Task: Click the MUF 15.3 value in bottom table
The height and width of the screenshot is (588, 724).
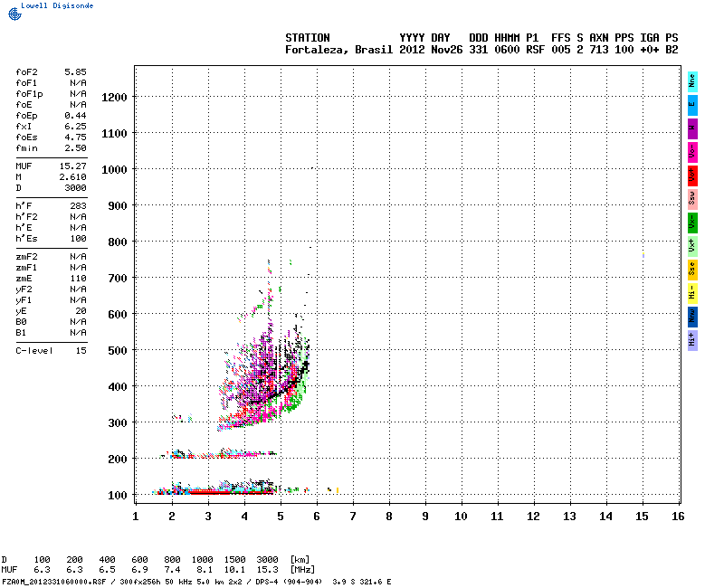Action: pos(267,570)
